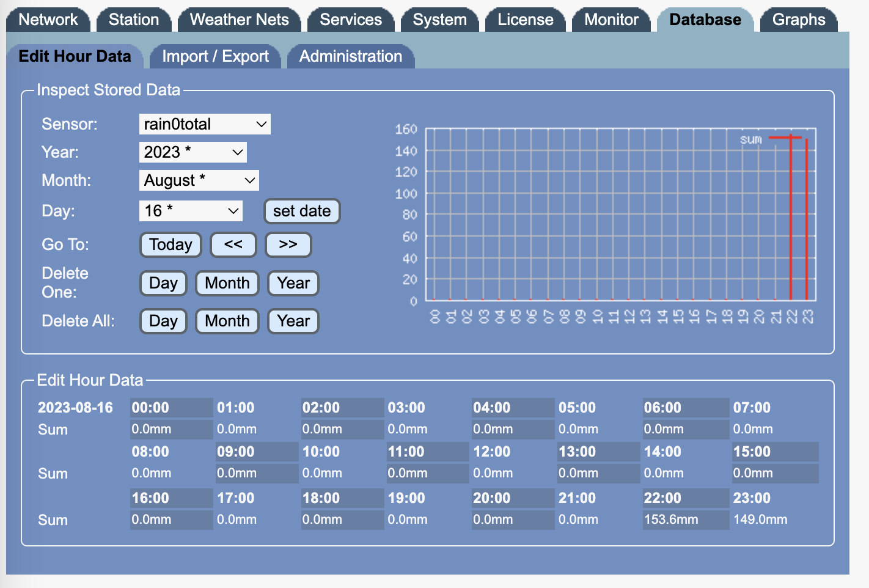Click the set date button
This screenshot has height=588, width=869.
coord(302,211)
